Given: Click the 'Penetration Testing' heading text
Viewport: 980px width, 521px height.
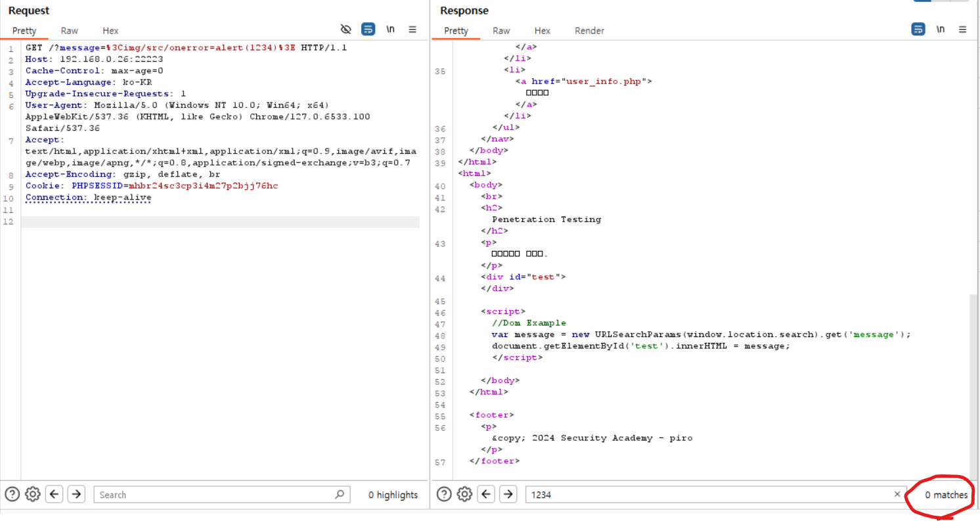Looking at the screenshot, I should [546, 219].
